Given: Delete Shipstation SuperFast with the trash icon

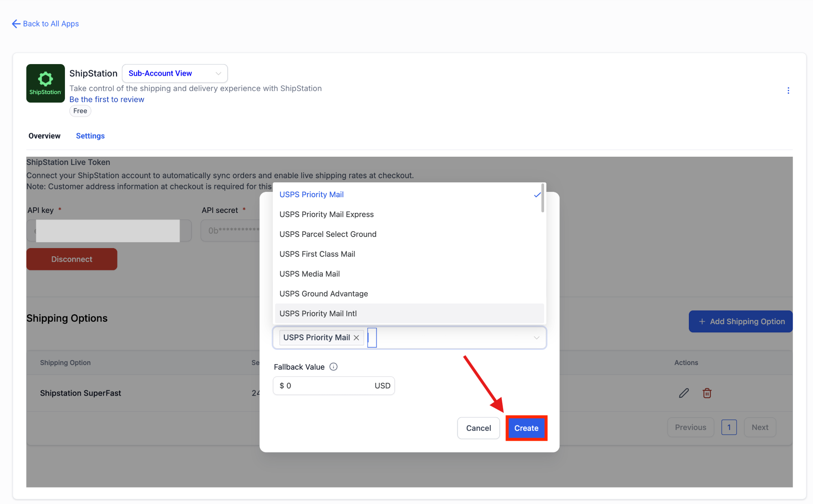Looking at the screenshot, I should [x=707, y=393].
